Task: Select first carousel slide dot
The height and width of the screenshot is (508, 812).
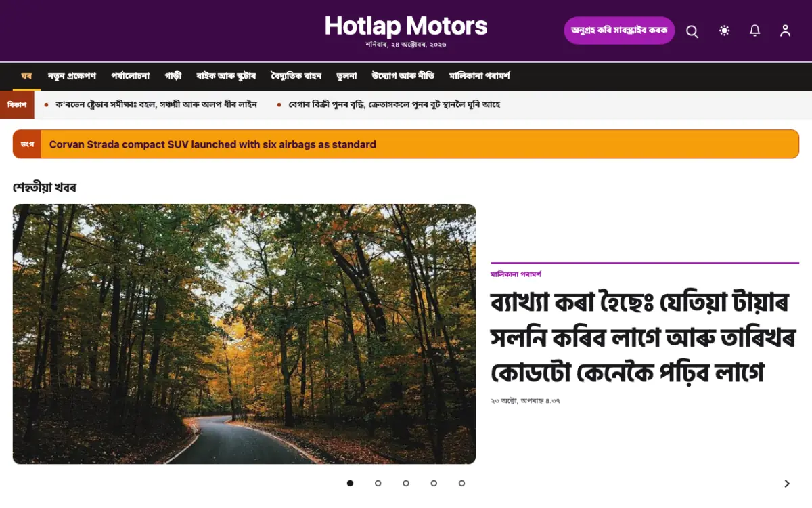Action: click(x=350, y=483)
